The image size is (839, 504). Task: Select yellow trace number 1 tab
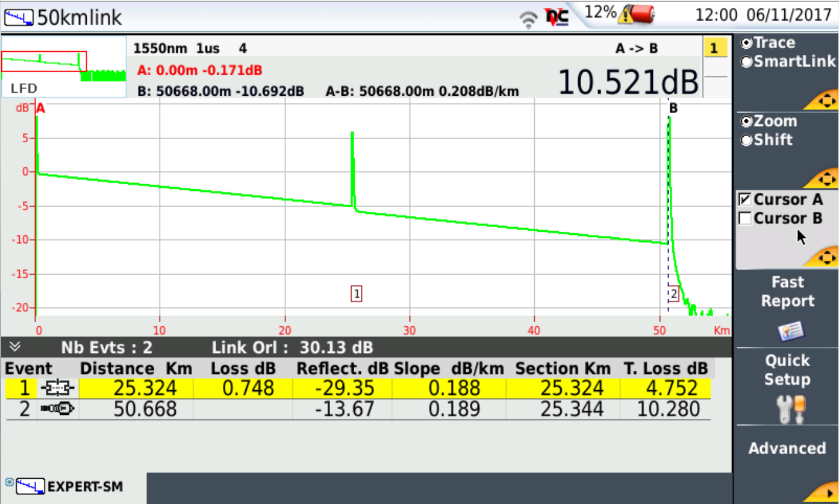coord(714,49)
